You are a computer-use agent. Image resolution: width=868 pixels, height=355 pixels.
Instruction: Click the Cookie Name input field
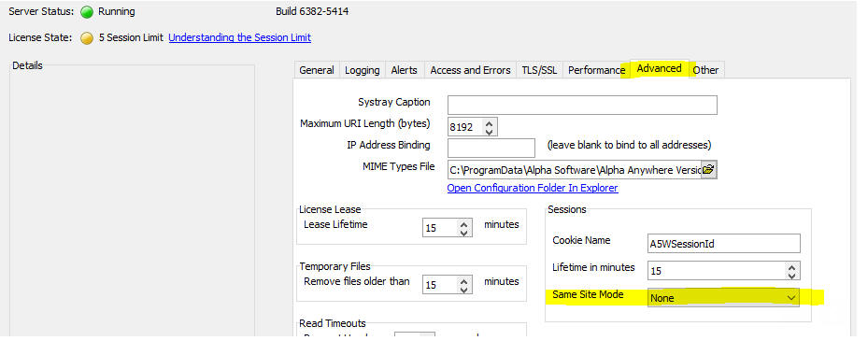[x=724, y=243]
